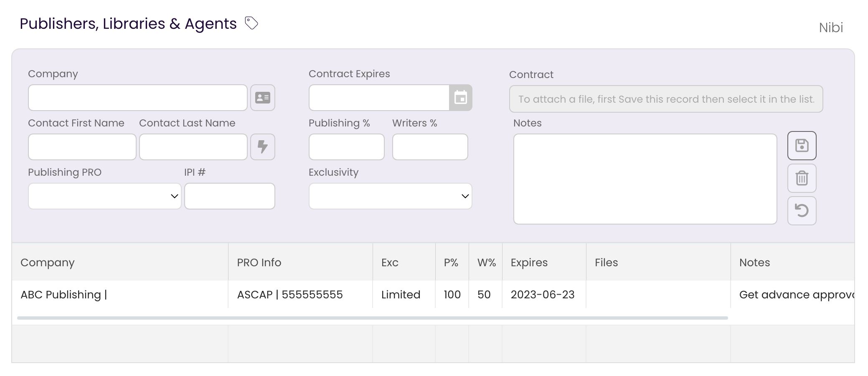The height and width of the screenshot is (376, 868).
Task: Click the Limited exclusivity cell
Action: pos(404,294)
